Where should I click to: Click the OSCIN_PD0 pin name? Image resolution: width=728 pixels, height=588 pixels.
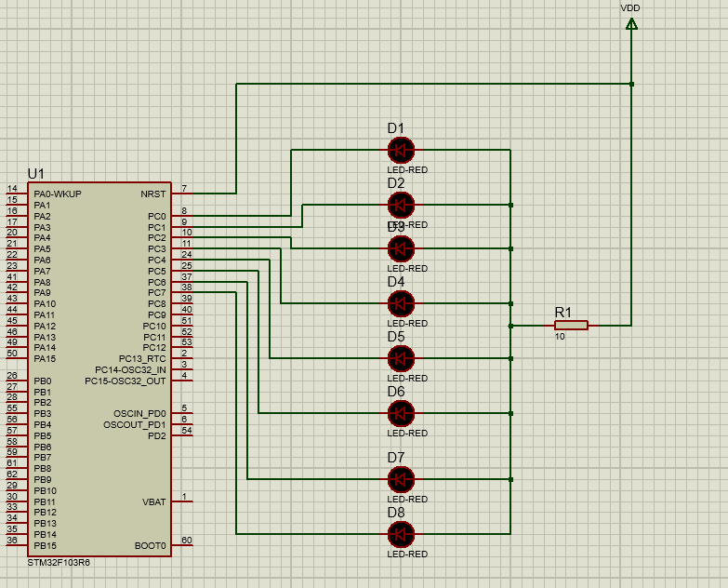(139, 414)
